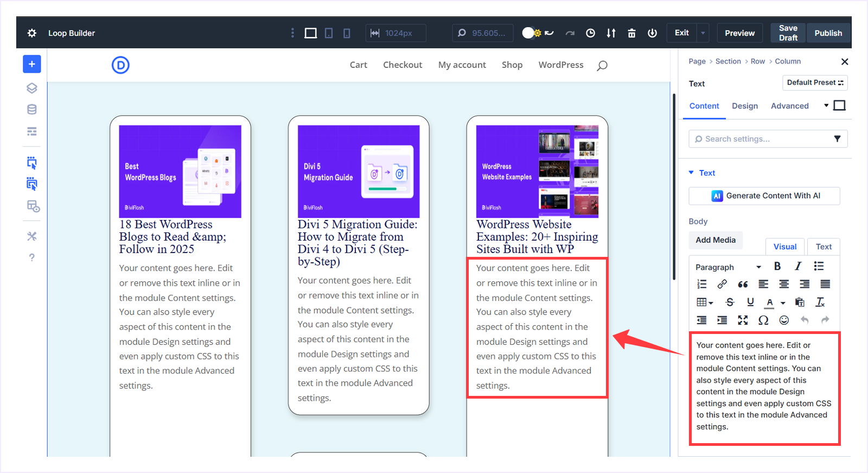Image resolution: width=868 pixels, height=473 pixels.
Task: Click Add Media button
Action: (716, 240)
